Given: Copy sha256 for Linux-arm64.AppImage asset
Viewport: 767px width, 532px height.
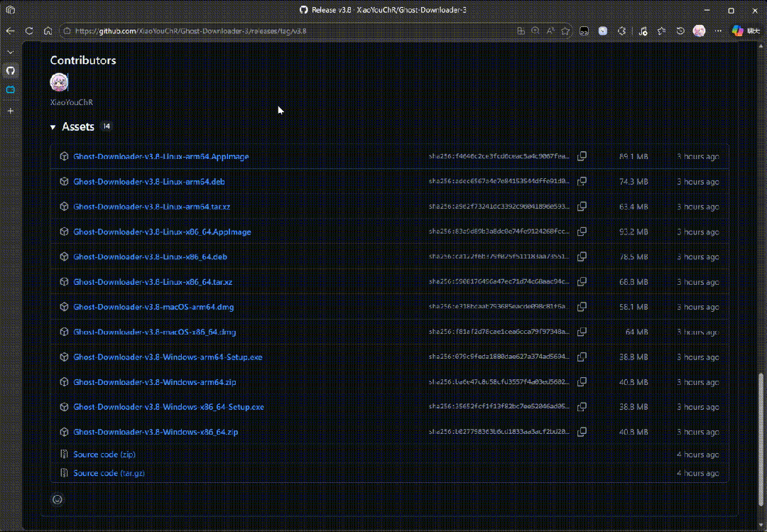Looking at the screenshot, I should 582,156.
